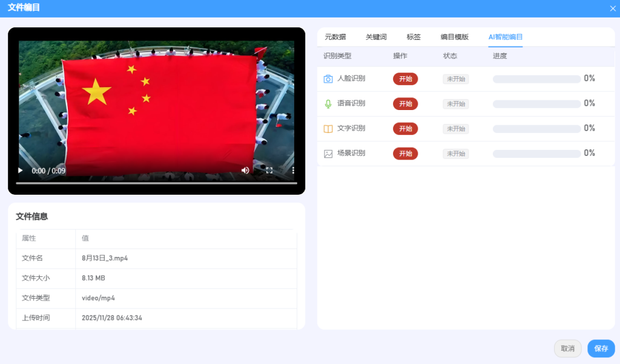Screen dimensions: 620x364
Task: Click the 保存 button
Action: coord(601,349)
